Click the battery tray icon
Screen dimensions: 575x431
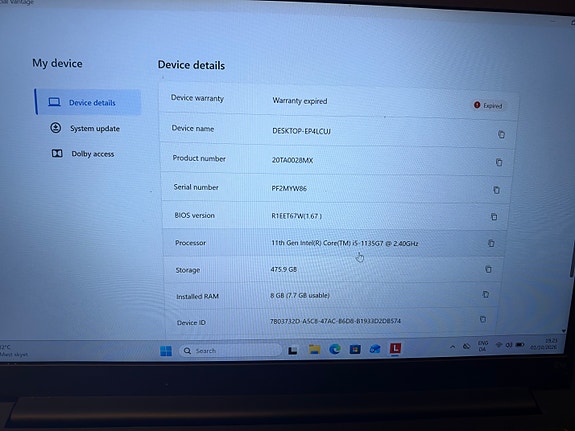tap(520, 345)
